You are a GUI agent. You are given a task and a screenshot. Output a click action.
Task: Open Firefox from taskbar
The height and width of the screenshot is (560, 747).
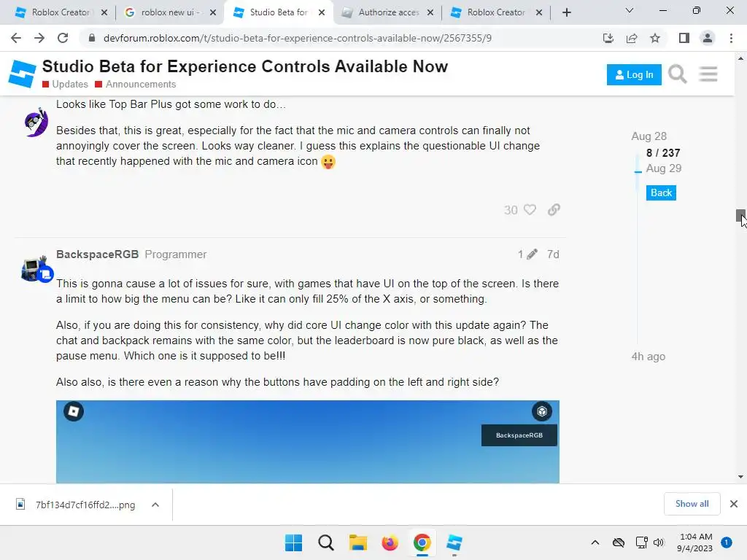[390, 542]
